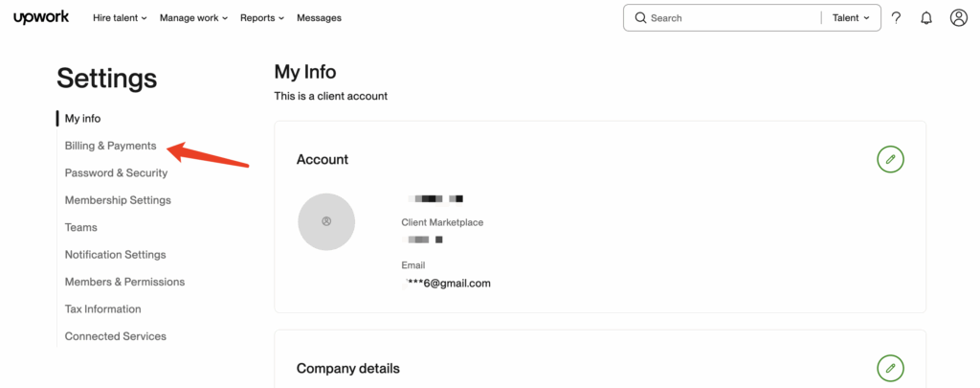The width and height of the screenshot is (980, 388).
Task: Click the search magnifier icon
Action: (x=640, y=17)
